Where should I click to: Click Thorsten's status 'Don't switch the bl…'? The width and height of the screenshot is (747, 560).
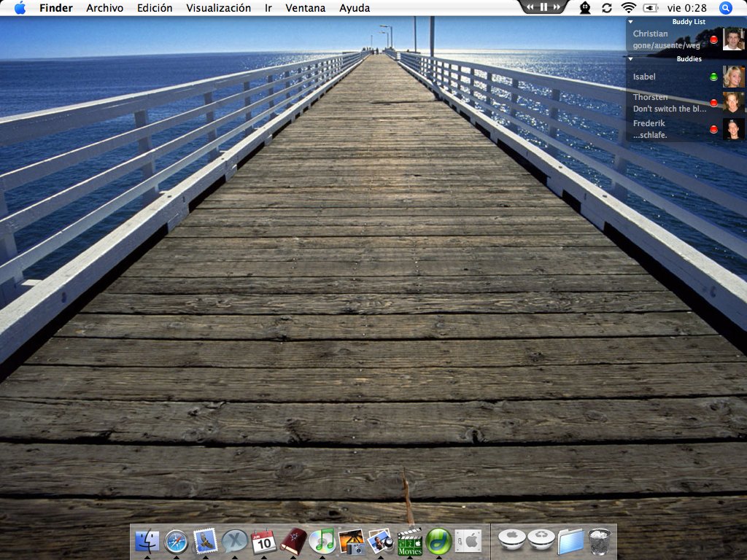click(x=670, y=109)
